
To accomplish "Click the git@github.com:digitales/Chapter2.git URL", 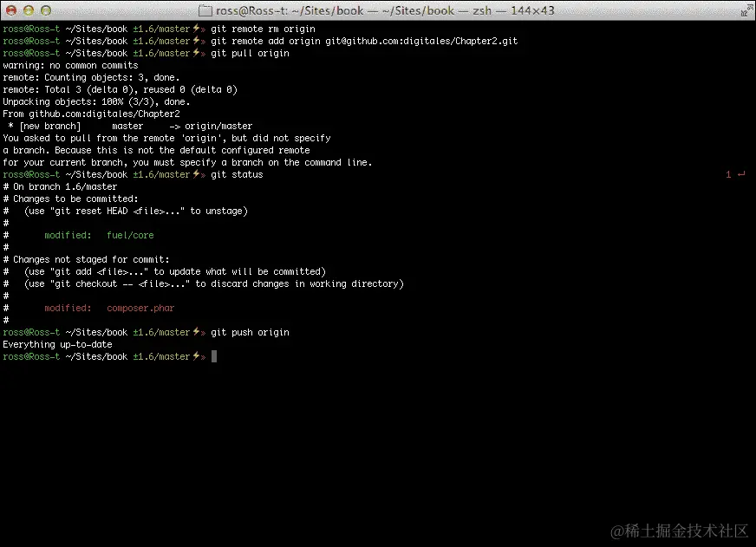I will 421,41.
